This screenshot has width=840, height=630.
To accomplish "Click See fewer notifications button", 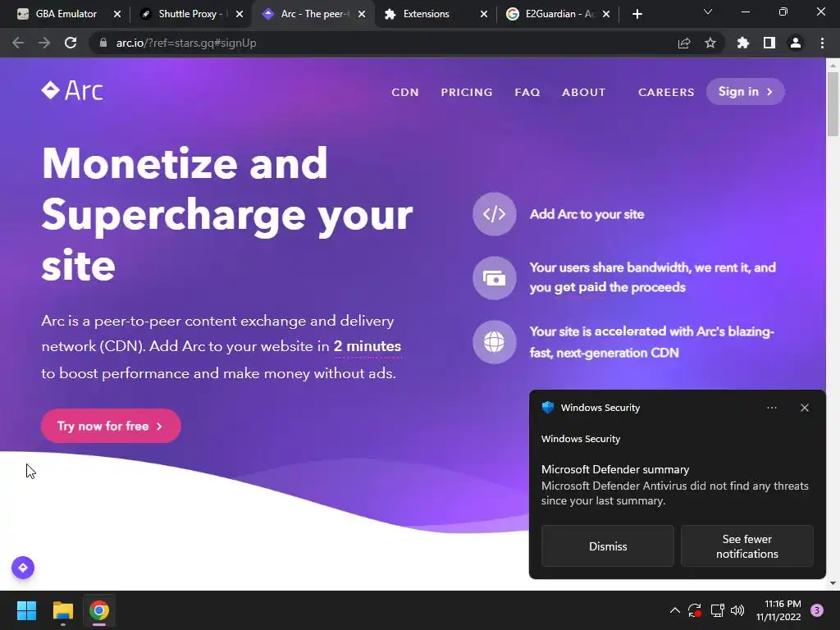I will click(x=746, y=546).
